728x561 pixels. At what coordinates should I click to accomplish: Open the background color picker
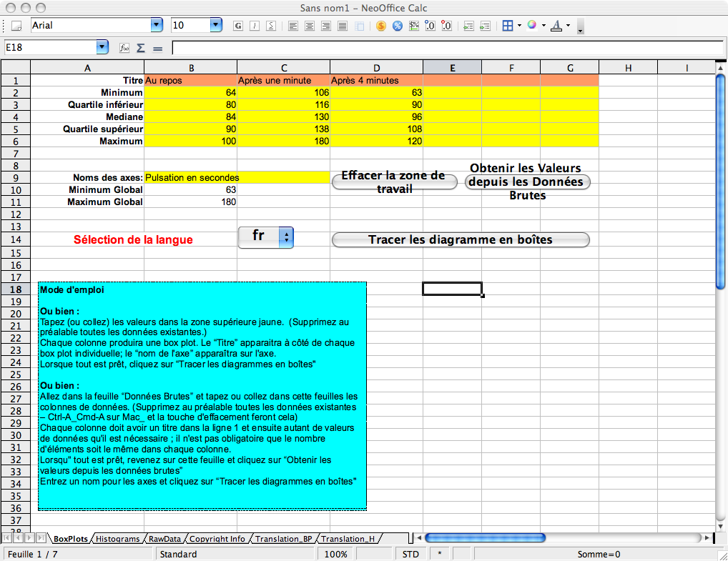(531, 26)
